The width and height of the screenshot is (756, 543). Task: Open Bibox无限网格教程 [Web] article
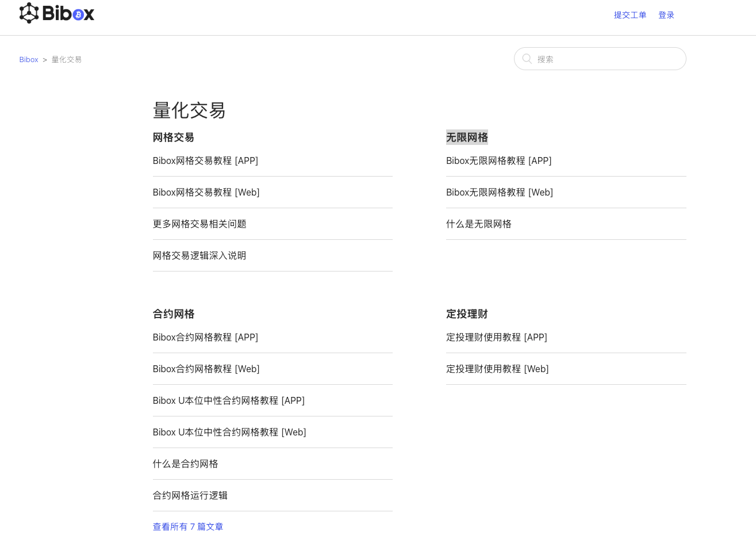pos(500,192)
